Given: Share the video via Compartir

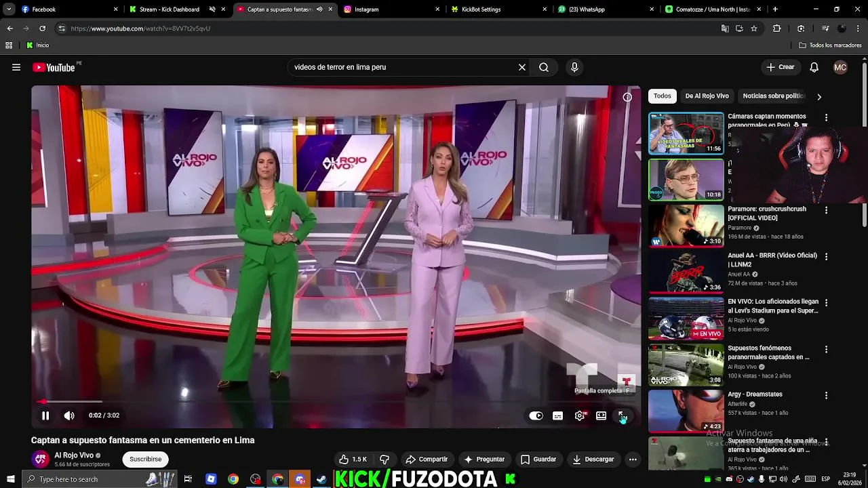Looking at the screenshot, I should 427,459.
